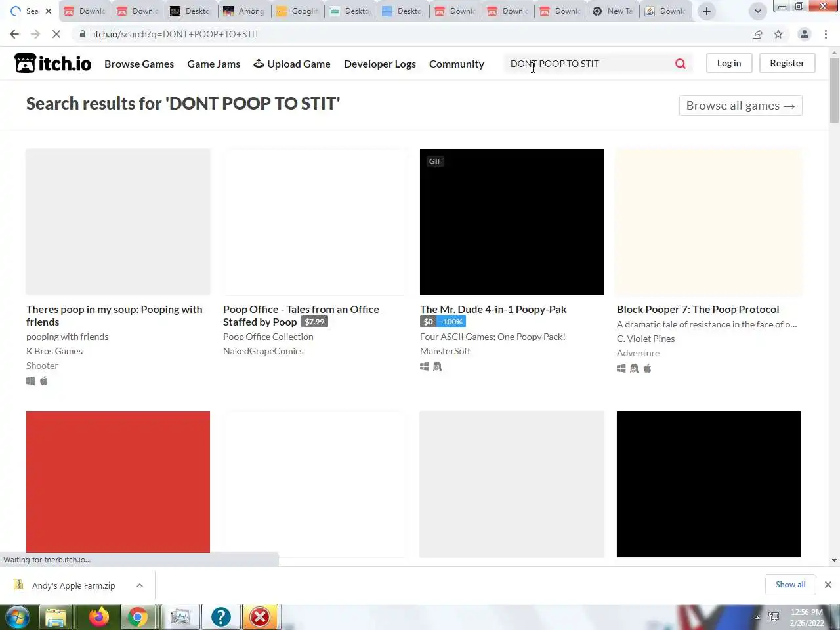840x630 pixels.
Task: Click the browser address bar URL
Action: coord(176,34)
